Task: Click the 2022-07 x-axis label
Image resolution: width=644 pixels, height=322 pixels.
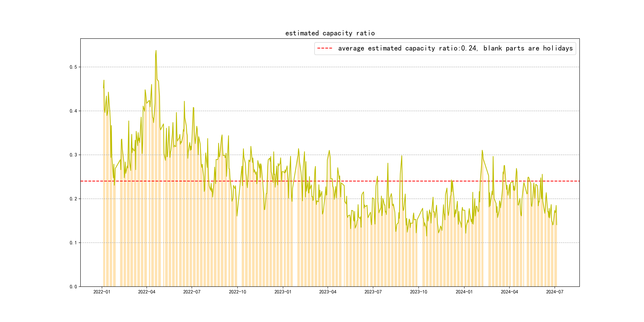Action: tap(192, 292)
